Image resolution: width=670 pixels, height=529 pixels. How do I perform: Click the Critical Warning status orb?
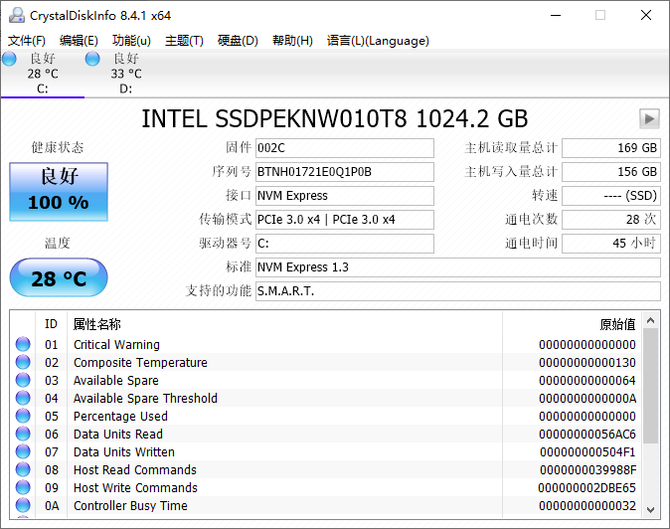23,344
